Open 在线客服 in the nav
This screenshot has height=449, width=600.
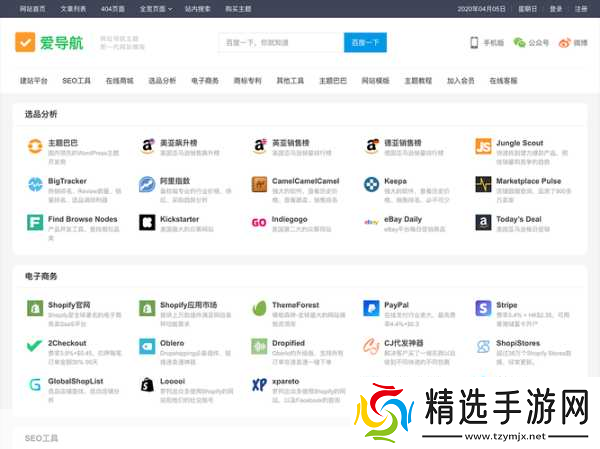[503, 81]
